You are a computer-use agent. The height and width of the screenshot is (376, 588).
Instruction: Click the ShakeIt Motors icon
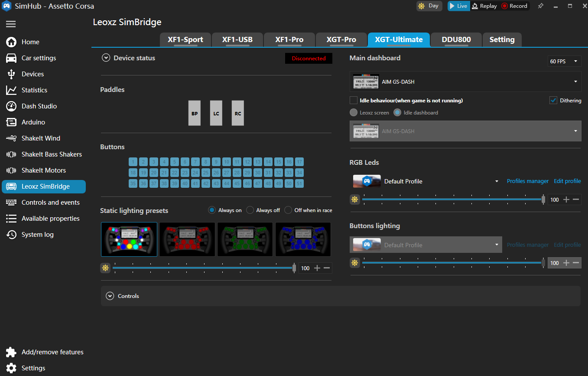[11, 170]
